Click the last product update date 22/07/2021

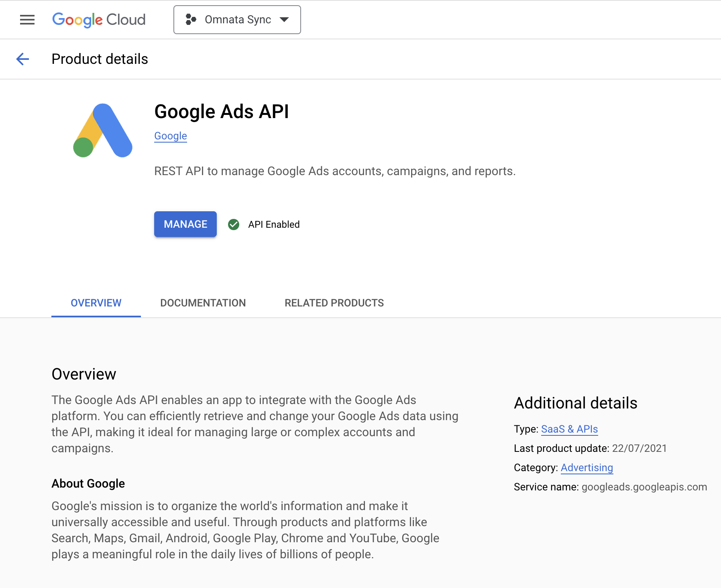[639, 449]
